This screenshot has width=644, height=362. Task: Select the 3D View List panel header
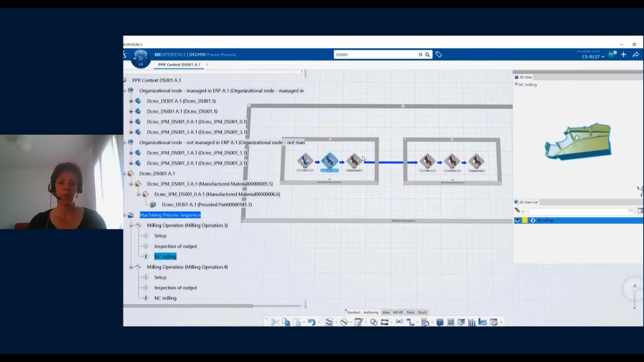point(527,202)
